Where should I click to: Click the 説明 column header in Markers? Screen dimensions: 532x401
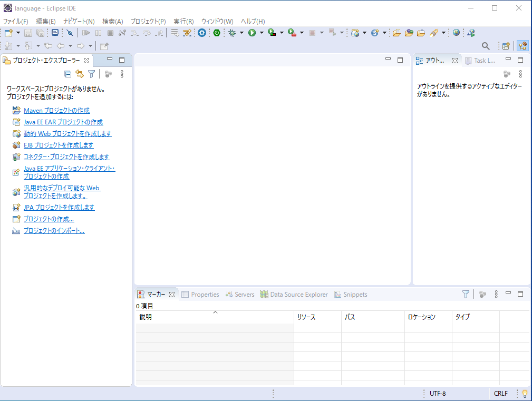click(215, 317)
